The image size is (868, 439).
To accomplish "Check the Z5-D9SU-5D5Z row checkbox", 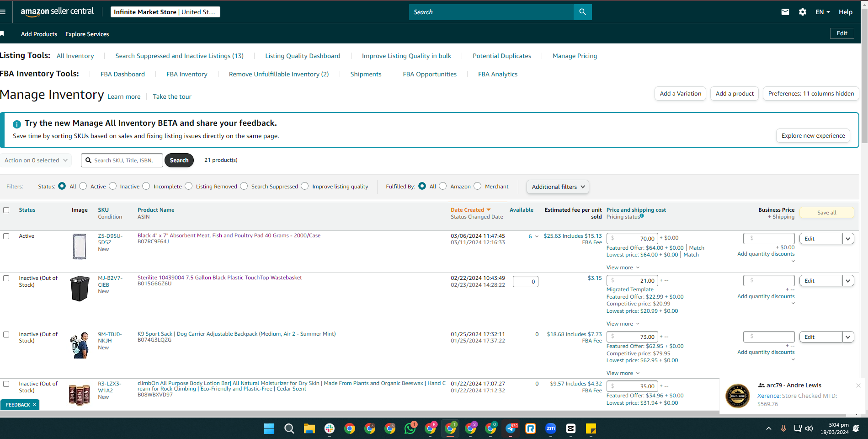I will (x=6, y=236).
